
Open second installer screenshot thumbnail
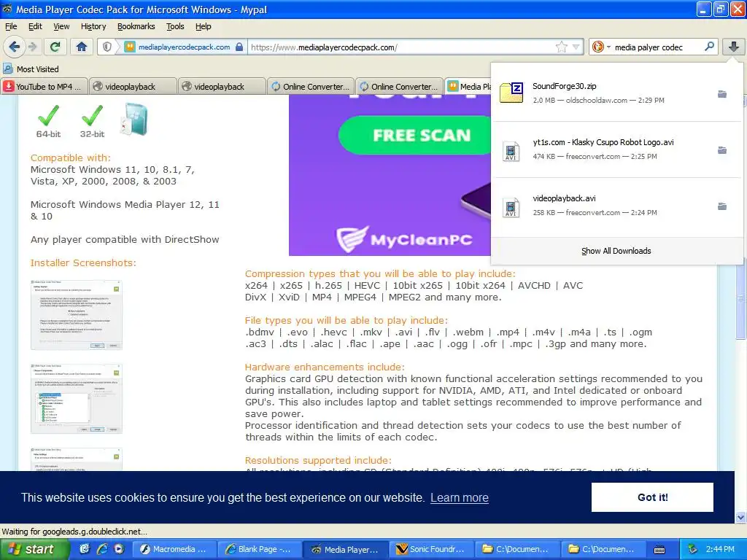coord(76,399)
